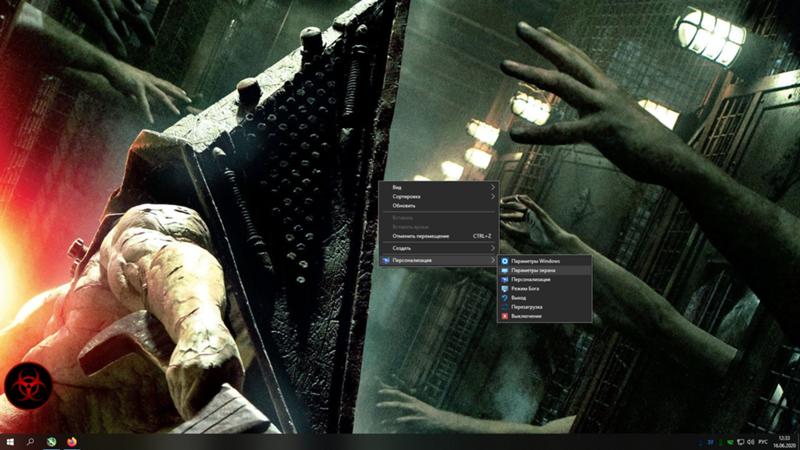Select Сортировка in the context menu

[439, 196]
